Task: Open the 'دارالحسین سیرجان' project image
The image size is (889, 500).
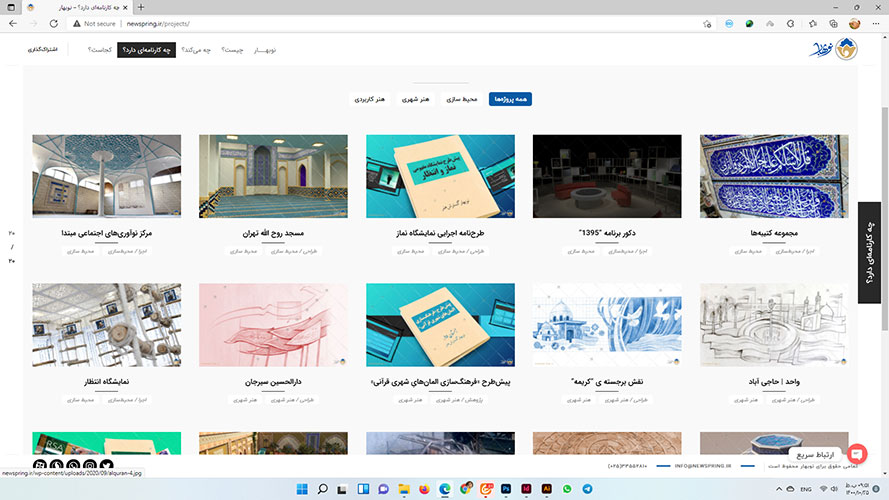Action: (273, 325)
